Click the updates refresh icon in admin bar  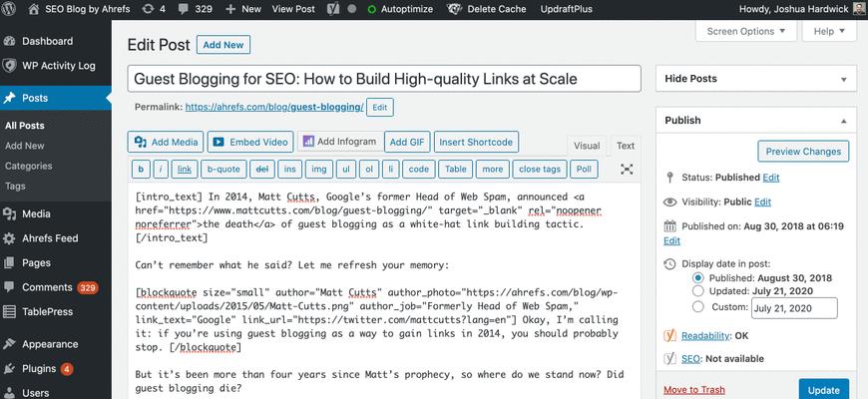click(150, 9)
